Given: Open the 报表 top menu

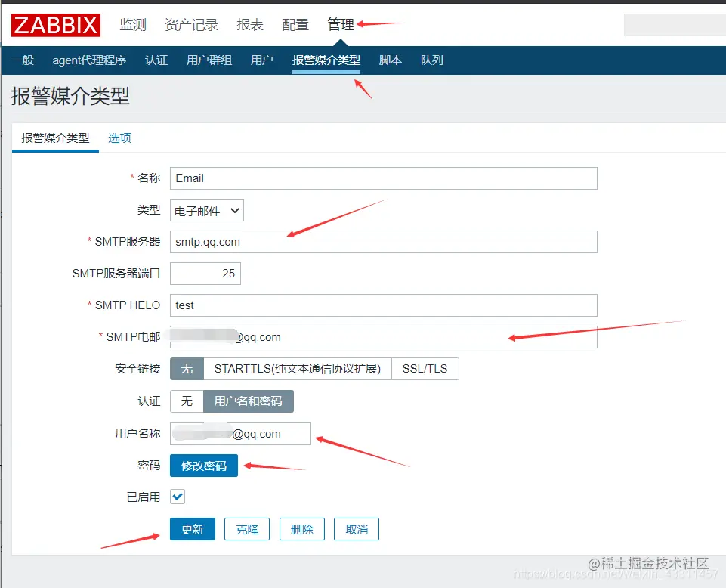Looking at the screenshot, I should click(x=250, y=24).
